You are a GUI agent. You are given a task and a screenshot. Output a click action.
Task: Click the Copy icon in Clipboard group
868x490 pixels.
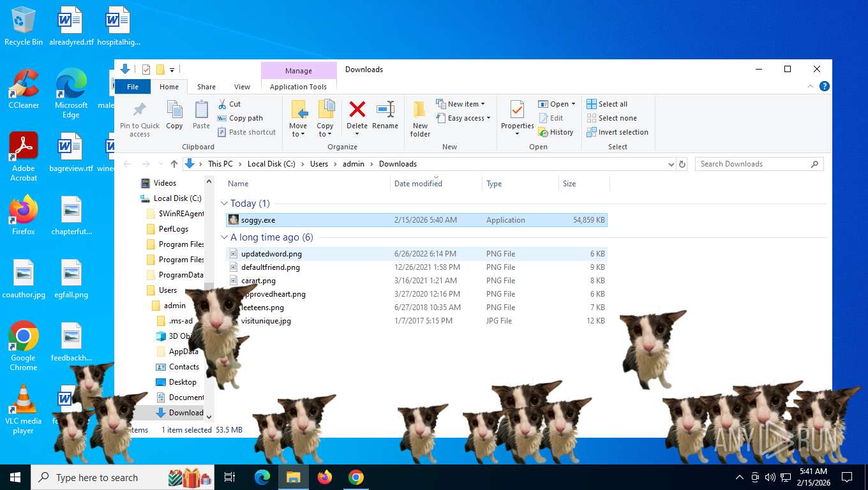point(174,115)
